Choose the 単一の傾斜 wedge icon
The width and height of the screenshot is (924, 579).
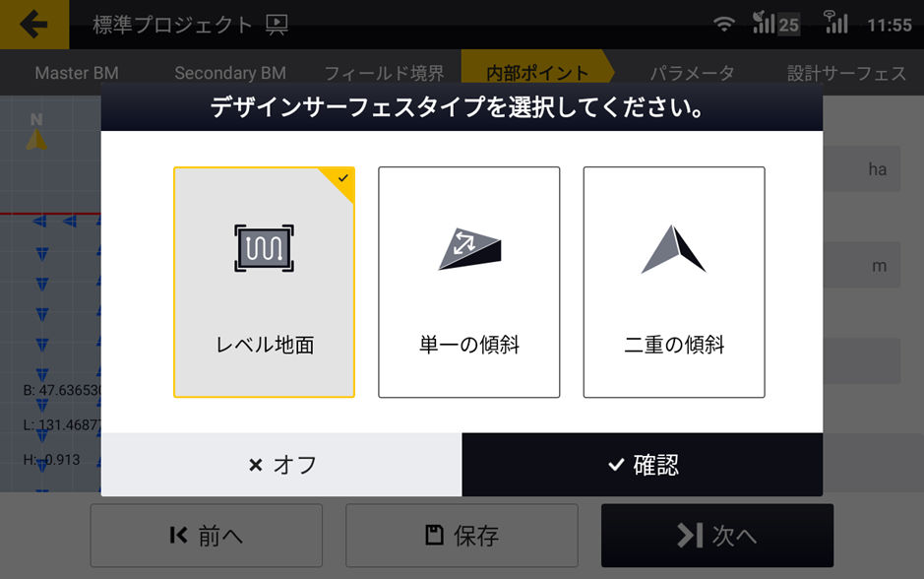pyautogui.click(x=469, y=249)
